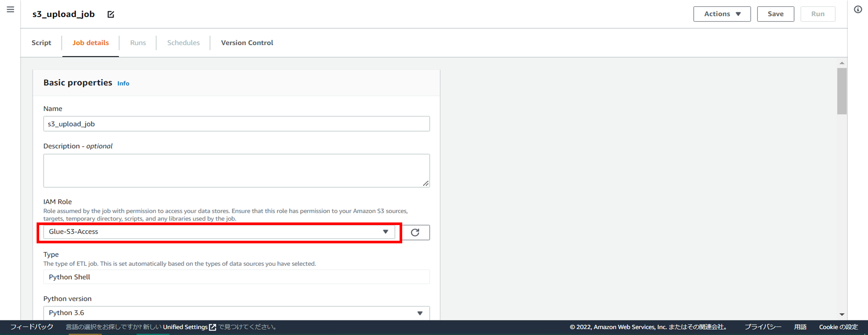The image size is (868, 335).
Task: Click the Save button
Action: coord(775,14)
